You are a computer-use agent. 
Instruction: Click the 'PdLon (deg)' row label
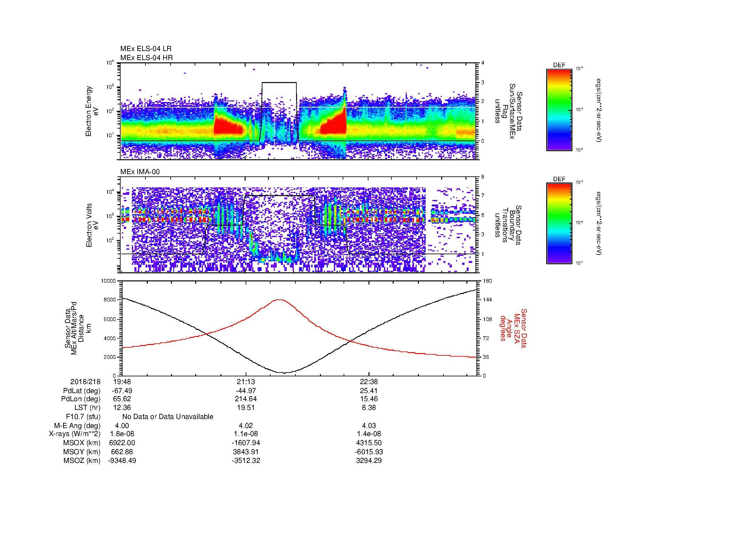81,399
